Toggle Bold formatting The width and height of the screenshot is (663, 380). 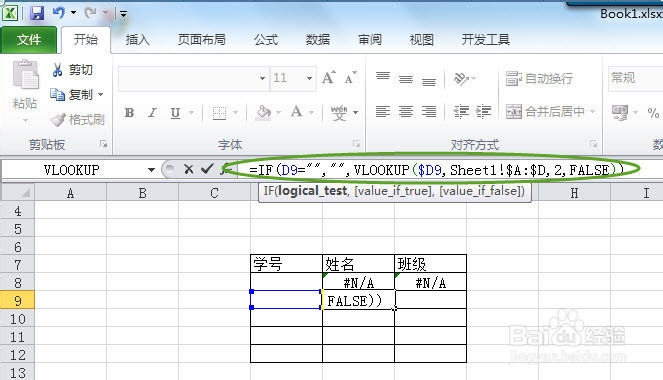click(x=129, y=113)
